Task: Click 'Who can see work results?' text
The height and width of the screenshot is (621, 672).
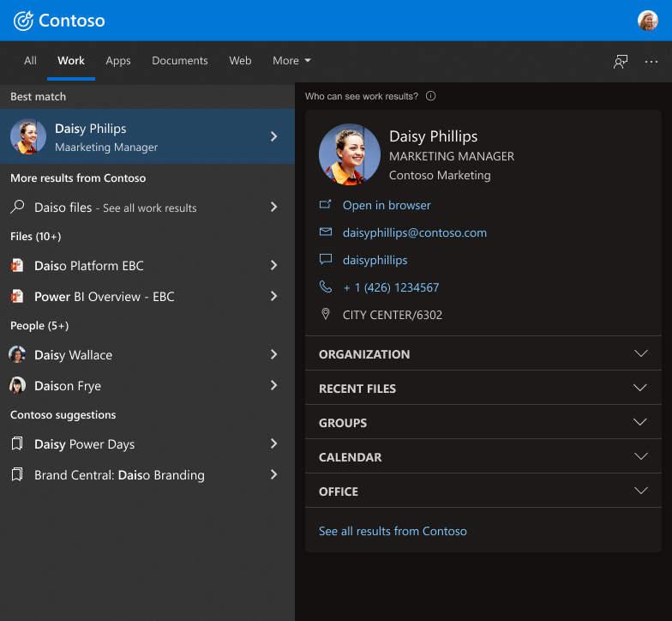Action: tap(362, 96)
